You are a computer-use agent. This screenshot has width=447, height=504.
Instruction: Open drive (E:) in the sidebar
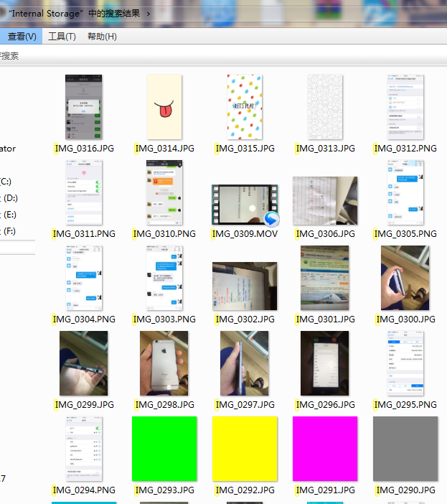(9, 215)
